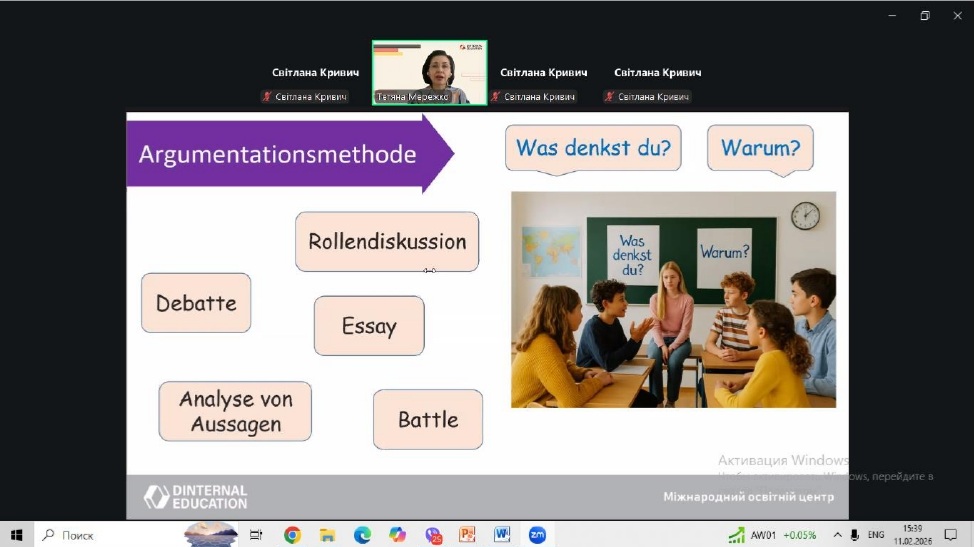Click the AW01 stock widget in taskbar

coord(772,535)
